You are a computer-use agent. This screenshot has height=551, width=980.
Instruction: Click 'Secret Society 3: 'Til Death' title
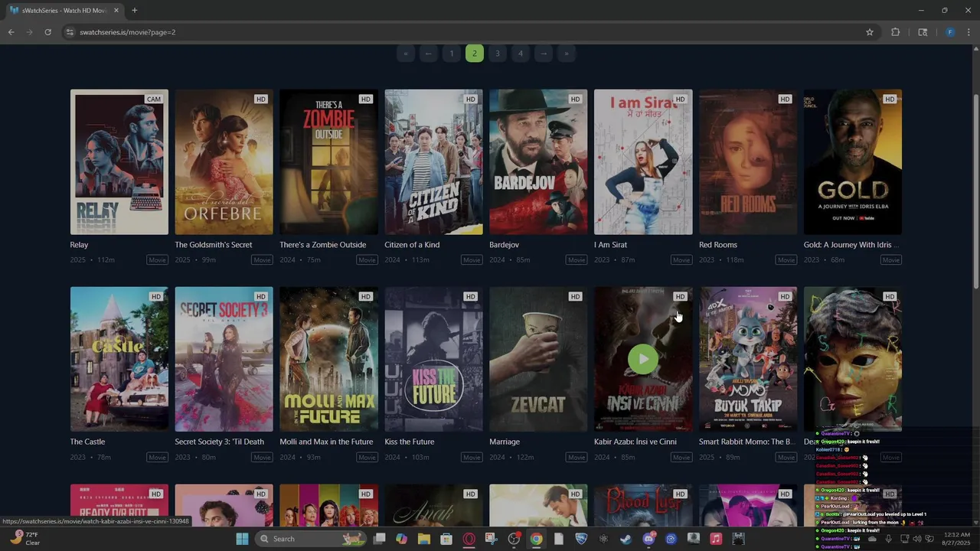coord(219,442)
